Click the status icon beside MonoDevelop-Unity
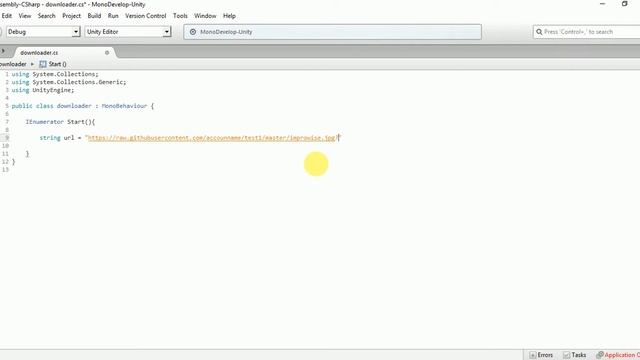This screenshot has width=640, height=360. pos(193,32)
